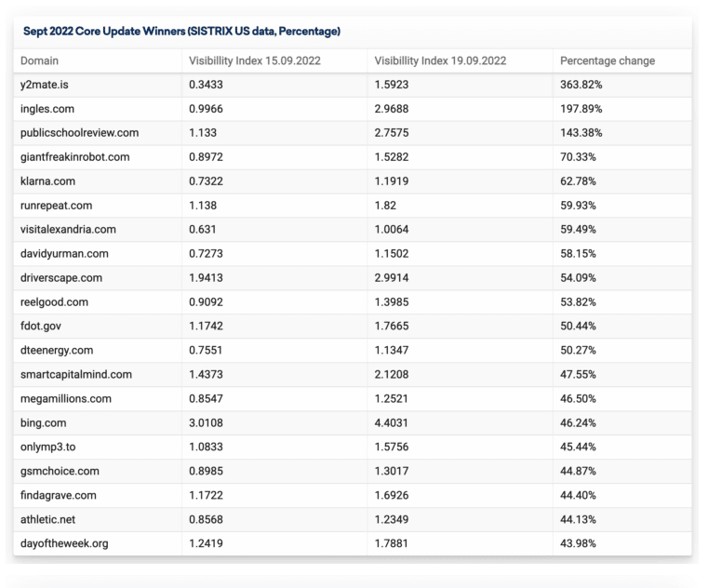
Task: Click the 1.7881 visibility value
Action: pos(391,543)
